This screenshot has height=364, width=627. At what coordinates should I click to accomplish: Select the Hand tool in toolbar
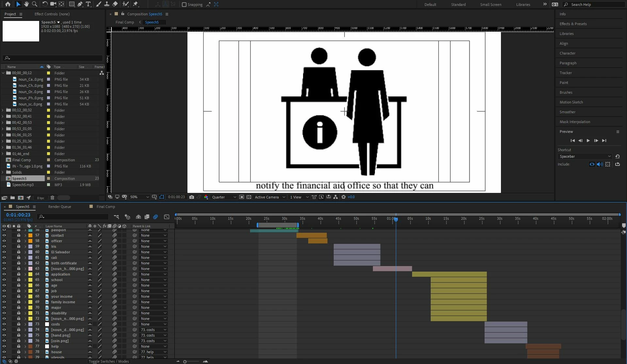(26, 4)
